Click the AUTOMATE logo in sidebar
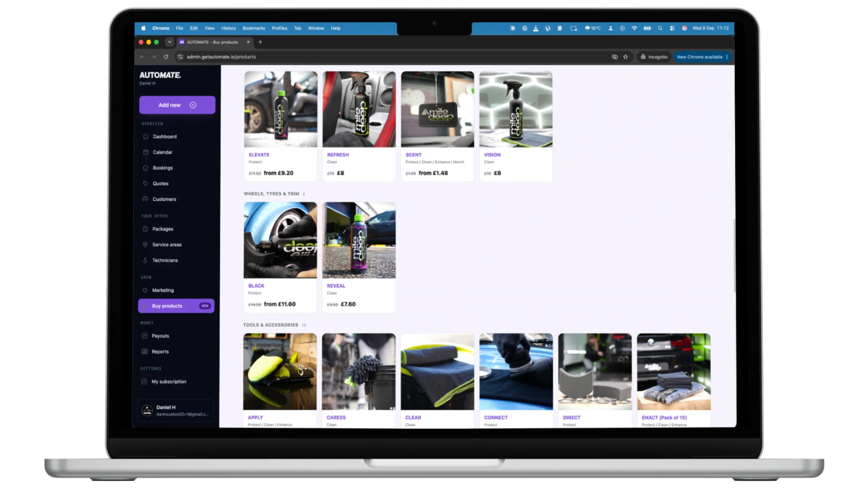The image size is (868, 488). pos(160,75)
